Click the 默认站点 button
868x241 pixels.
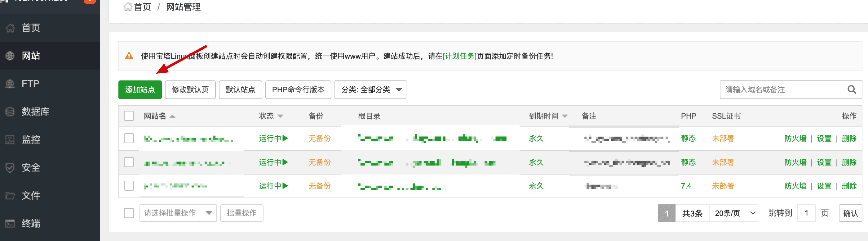[240, 90]
